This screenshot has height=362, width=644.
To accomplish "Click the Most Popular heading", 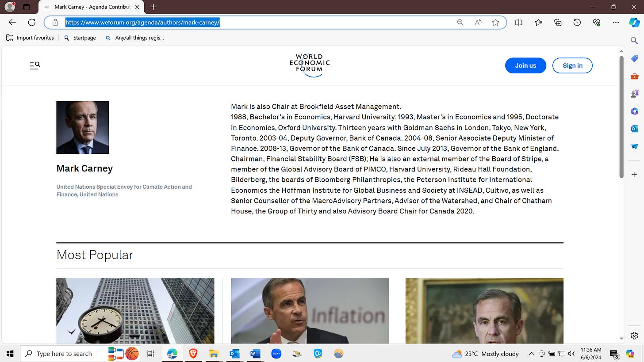I will tap(95, 255).
